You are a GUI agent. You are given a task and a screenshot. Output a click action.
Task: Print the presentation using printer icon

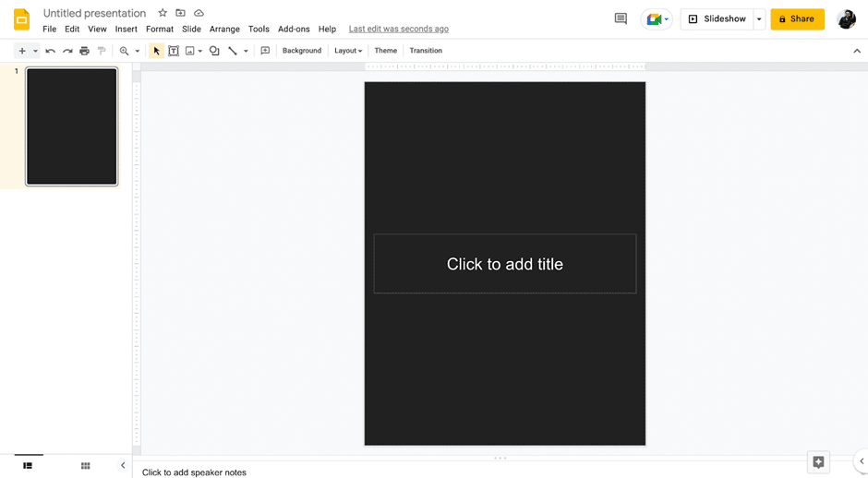pyautogui.click(x=84, y=51)
